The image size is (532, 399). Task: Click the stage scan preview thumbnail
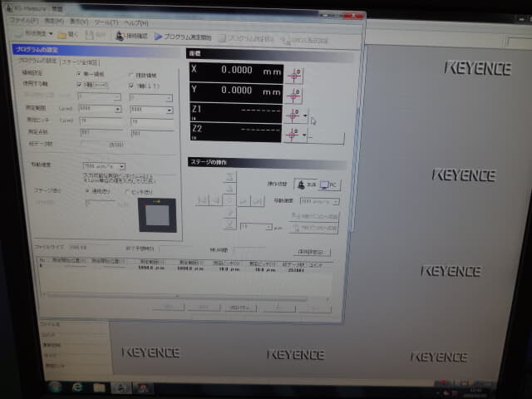(x=157, y=215)
